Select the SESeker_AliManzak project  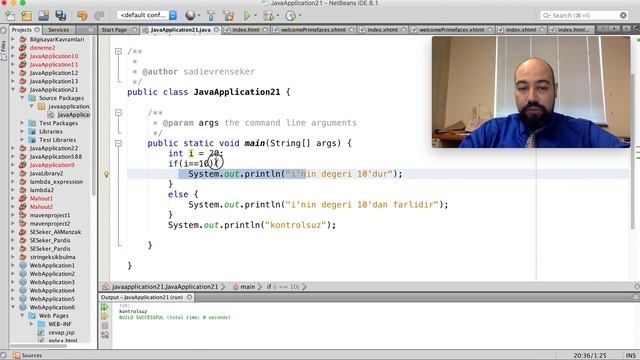pos(55,232)
